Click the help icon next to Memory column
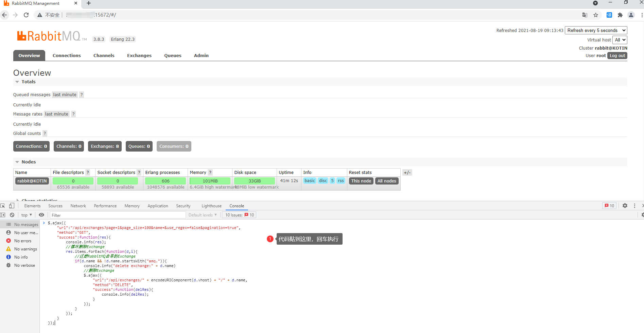The width and height of the screenshot is (644, 333). click(210, 173)
